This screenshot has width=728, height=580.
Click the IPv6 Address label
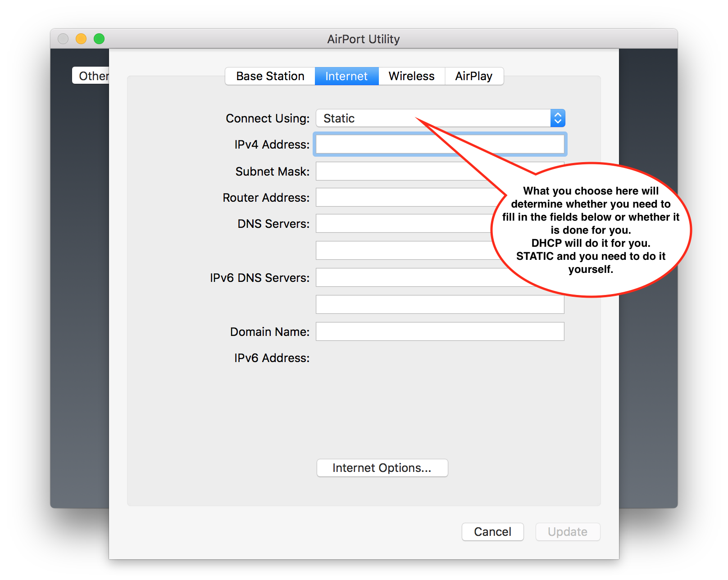pyautogui.click(x=272, y=358)
